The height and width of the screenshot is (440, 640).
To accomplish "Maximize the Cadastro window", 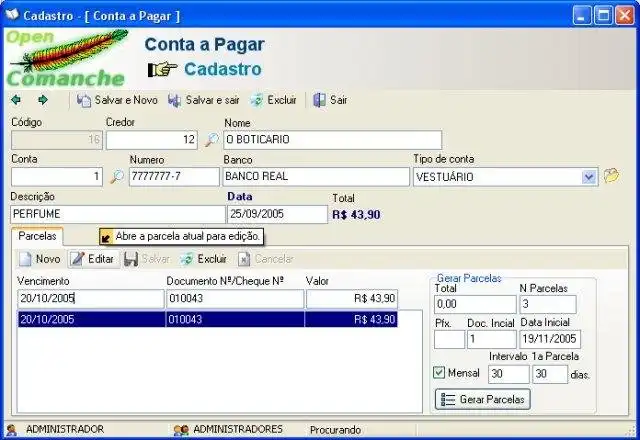I will (603, 16).
